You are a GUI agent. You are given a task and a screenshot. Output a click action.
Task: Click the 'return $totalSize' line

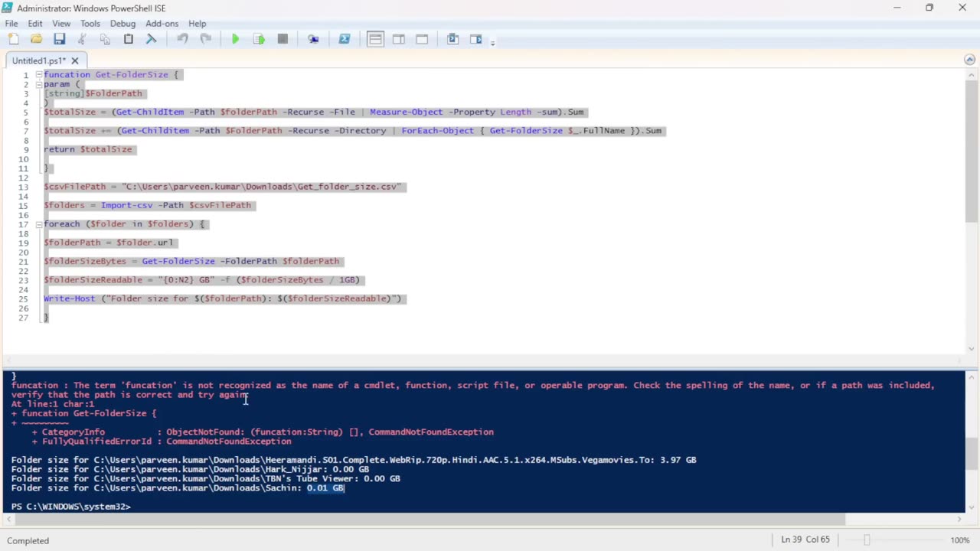click(x=88, y=149)
